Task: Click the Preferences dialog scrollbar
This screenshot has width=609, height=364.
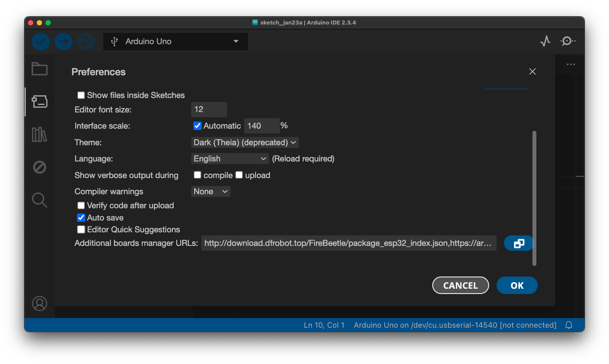Action: coord(534,198)
